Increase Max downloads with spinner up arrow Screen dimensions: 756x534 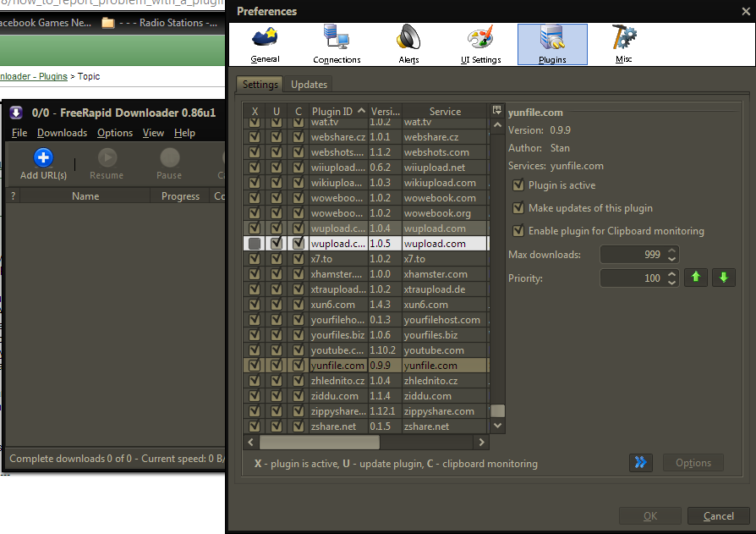pos(671,250)
